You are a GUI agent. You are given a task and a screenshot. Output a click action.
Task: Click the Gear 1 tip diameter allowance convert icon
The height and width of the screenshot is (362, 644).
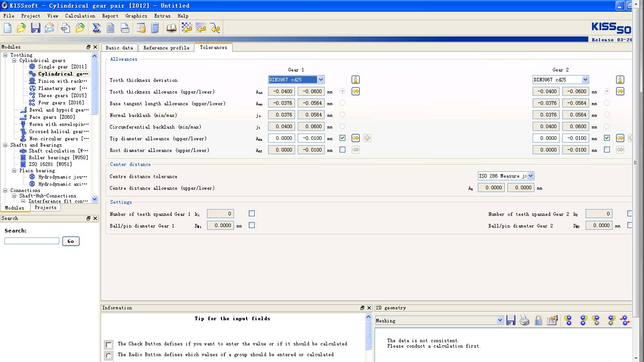[355, 138]
